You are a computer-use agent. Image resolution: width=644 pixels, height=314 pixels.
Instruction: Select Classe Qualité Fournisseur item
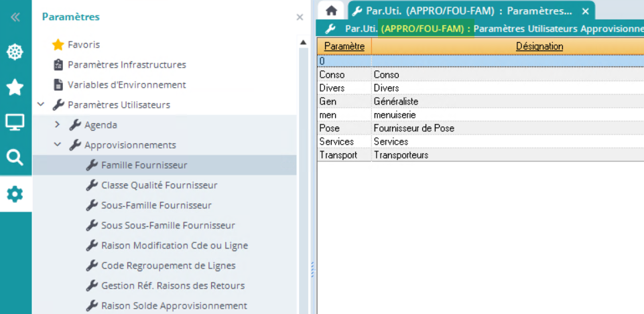pos(159,185)
